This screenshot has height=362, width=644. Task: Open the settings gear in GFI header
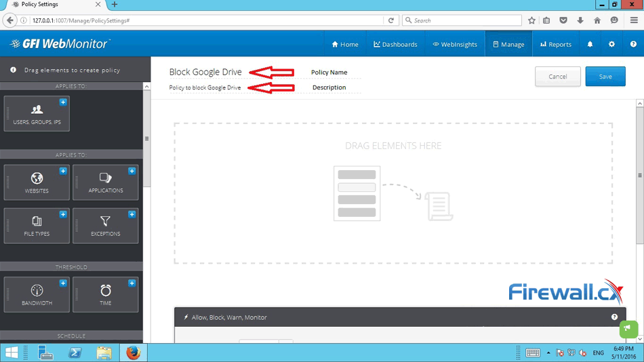click(611, 44)
